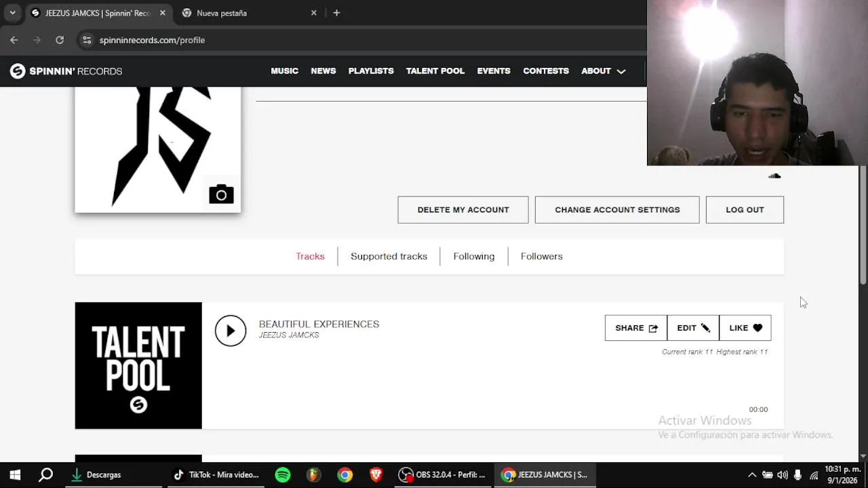Show hidden system tray icons
The image size is (868, 488).
click(x=752, y=475)
